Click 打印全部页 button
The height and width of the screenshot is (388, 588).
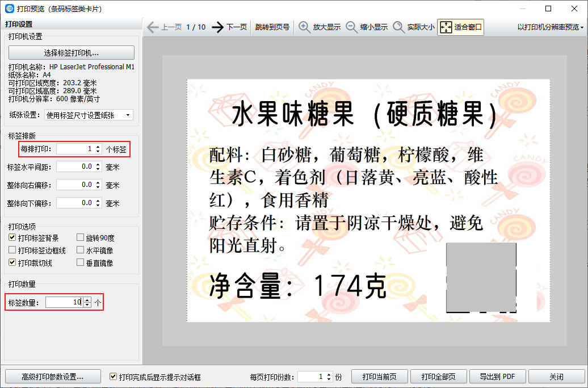[438, 377]
